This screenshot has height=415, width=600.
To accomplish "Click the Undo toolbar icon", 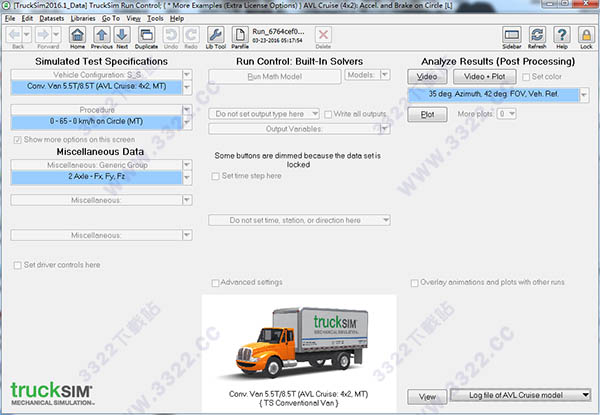I will (171, 35).
